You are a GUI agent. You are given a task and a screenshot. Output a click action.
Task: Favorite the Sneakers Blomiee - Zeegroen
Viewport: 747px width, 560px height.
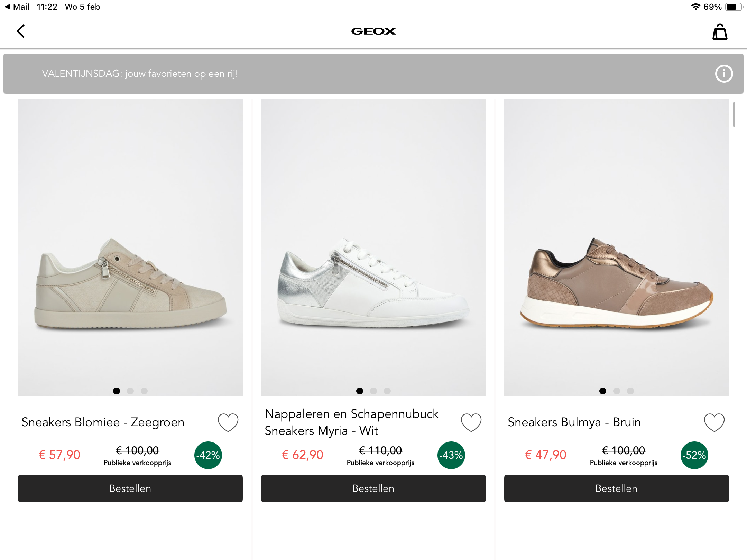228,422
